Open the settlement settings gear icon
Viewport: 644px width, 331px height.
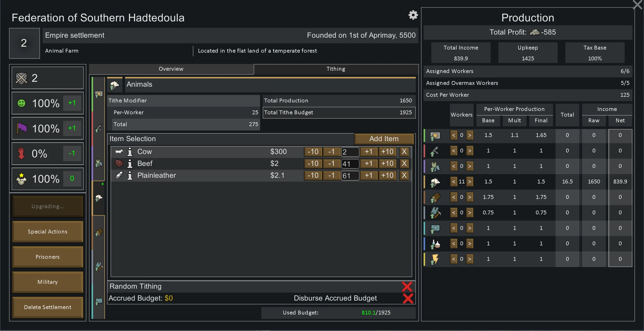tap(413, 15)
